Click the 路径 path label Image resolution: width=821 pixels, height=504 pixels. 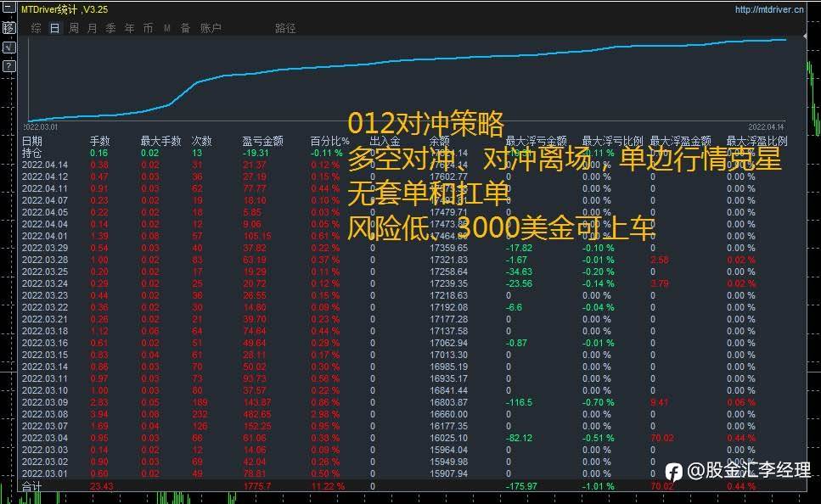click(285, 28)
